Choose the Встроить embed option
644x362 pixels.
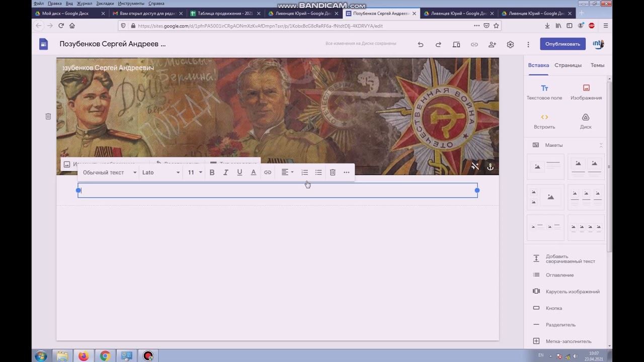544,122
